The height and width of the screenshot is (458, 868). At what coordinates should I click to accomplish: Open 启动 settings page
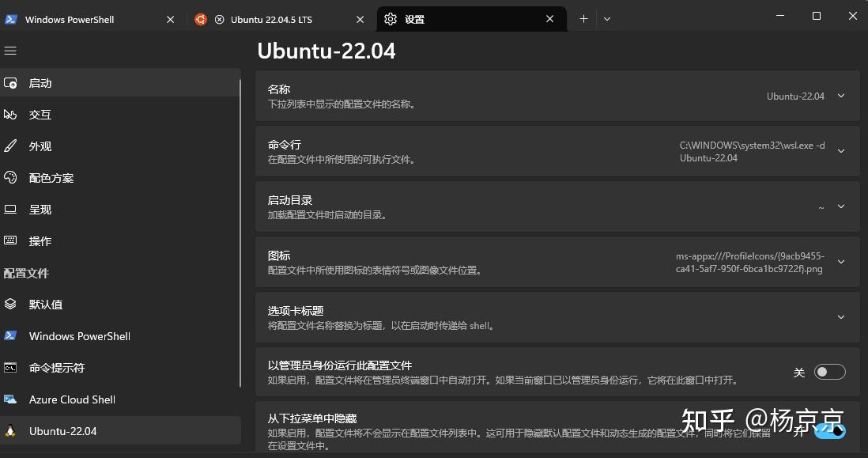point(120,83)
